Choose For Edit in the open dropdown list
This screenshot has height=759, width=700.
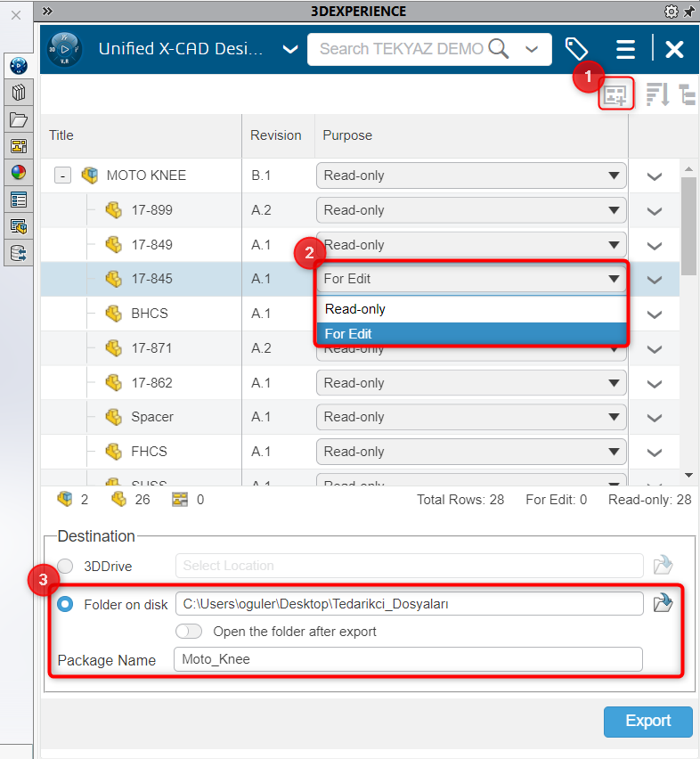point(471,334)
